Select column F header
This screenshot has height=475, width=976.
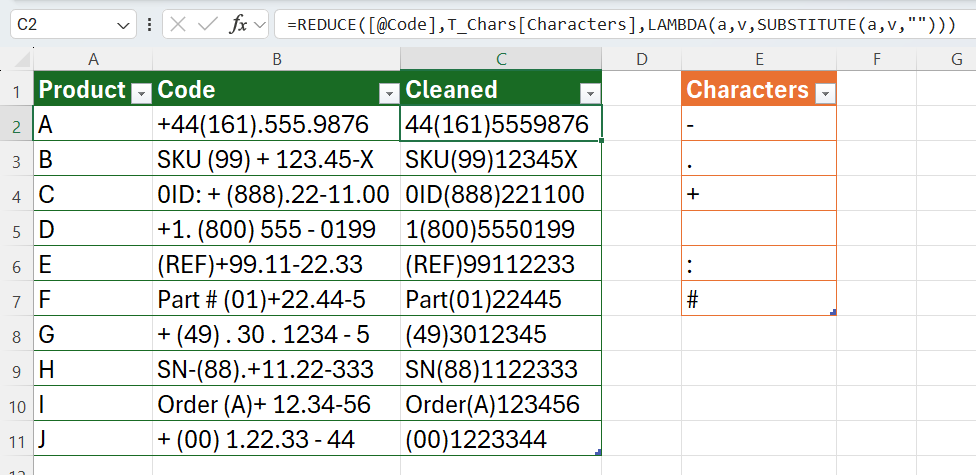tap(876, 59)
